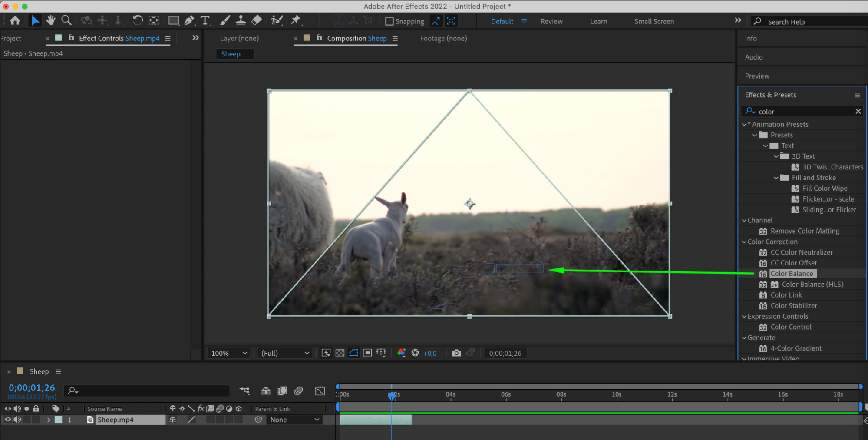Collapse the Color Correction category

744,242
